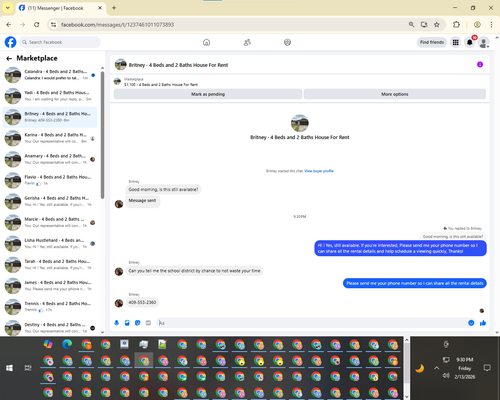The image size is (500, 400).
Task: Click the purple conversation info icon
Action: 480,65
